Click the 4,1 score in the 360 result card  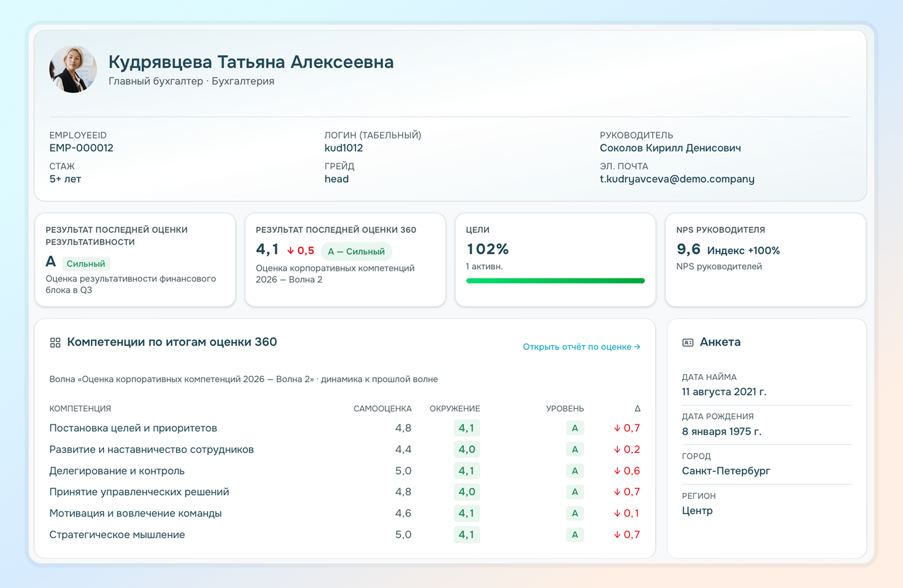click(x=267, y=249)
